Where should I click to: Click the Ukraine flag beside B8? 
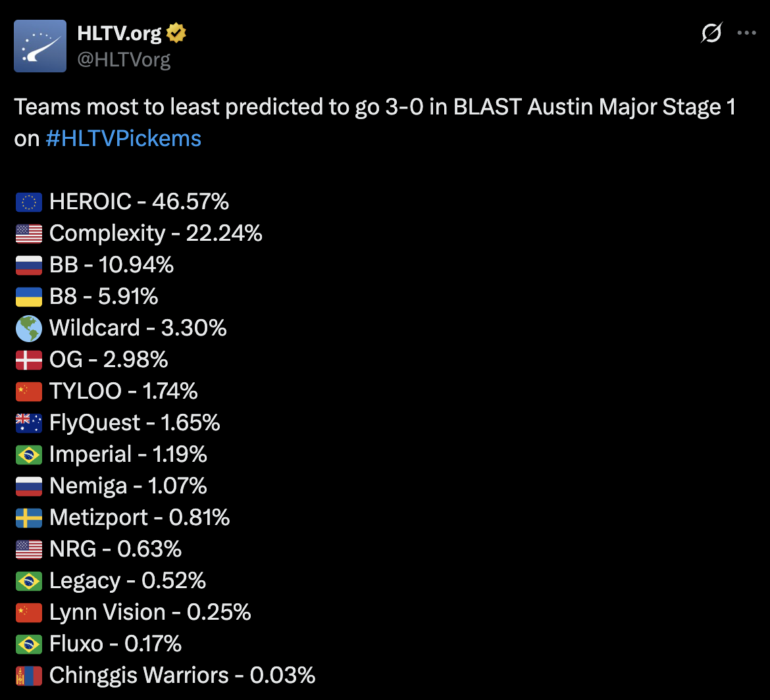pyautogui.click(x=29, y=297)
